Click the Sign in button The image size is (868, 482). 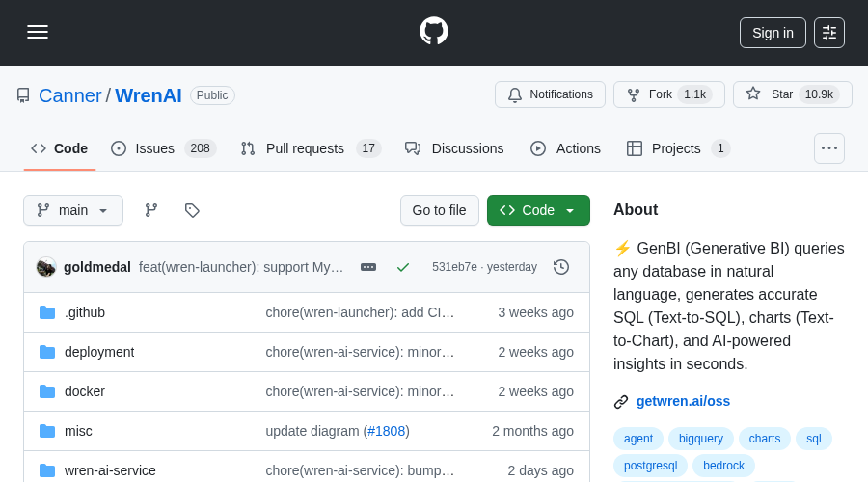coord(773,33)
